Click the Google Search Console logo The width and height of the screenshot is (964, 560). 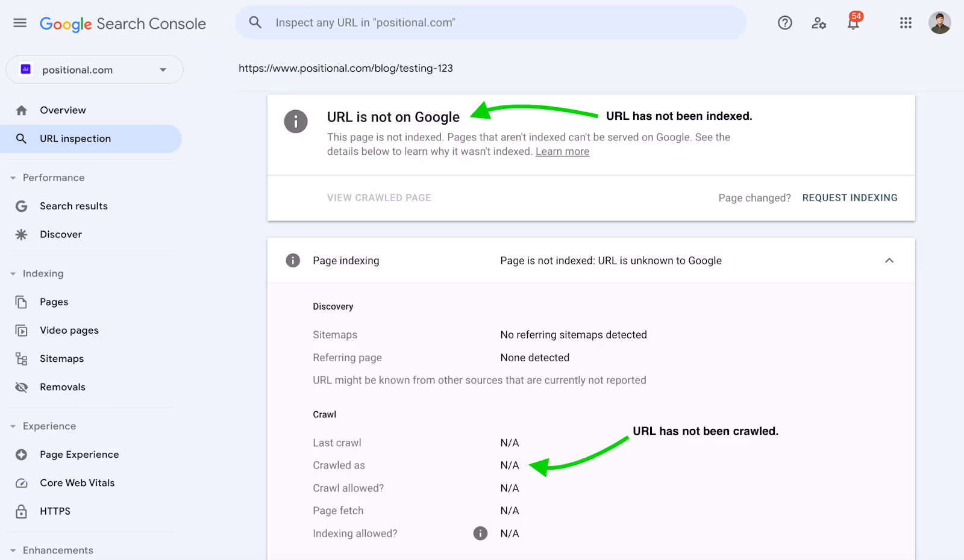coord(123,23)
